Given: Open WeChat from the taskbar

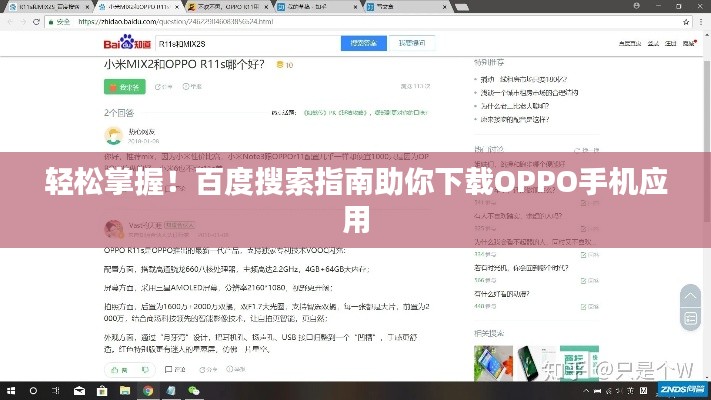Looking at the screenshot, I should (x=194, y=390).
